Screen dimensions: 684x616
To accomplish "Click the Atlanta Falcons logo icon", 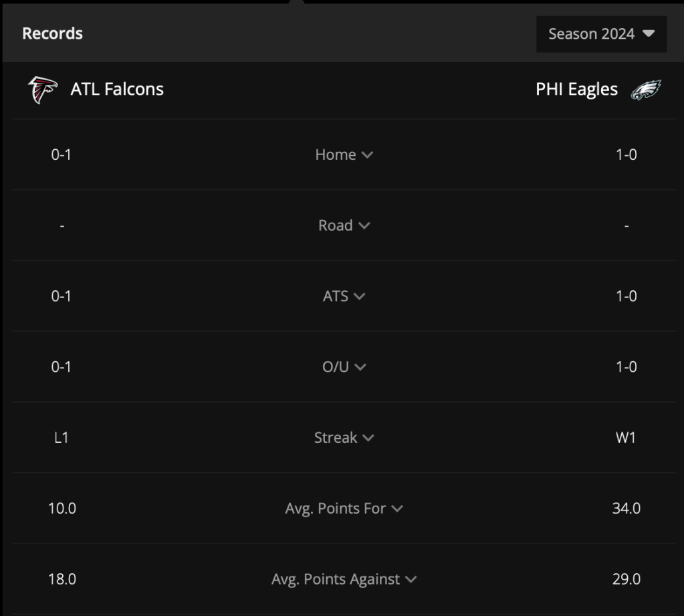I will [x=42, y=90].
